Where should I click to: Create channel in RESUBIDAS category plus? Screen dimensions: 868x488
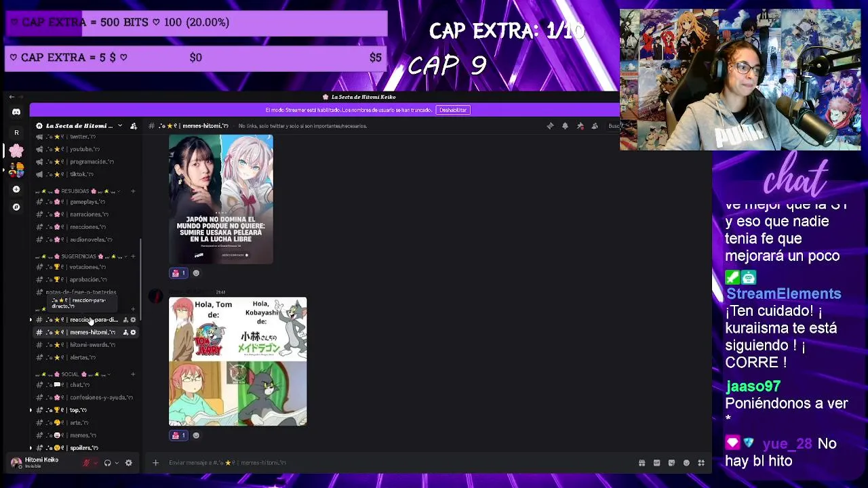pos(133,191)
